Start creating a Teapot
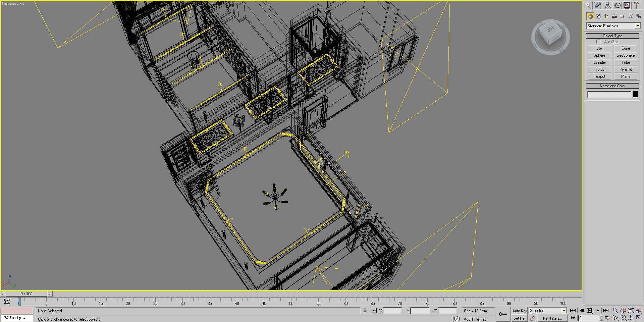 (x=599, y=76)
